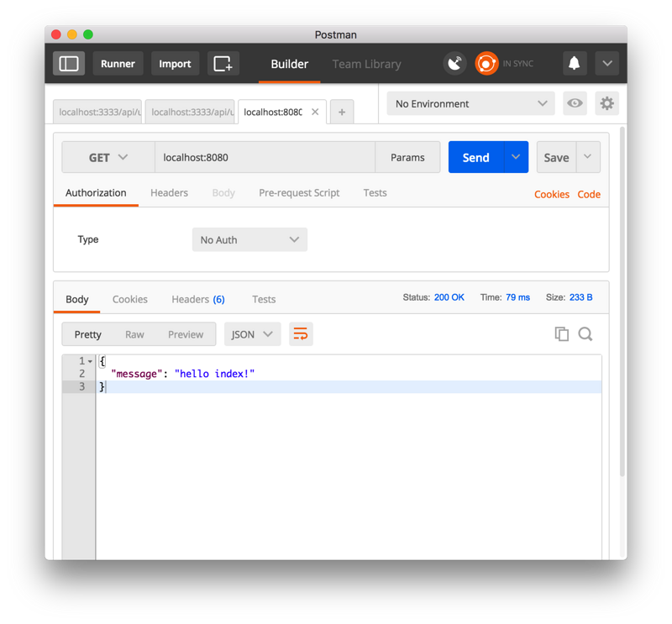The height and width of the screenshot is (624, 672).
Task: Close the localhost:8080 tab
Action: (315, 112)
